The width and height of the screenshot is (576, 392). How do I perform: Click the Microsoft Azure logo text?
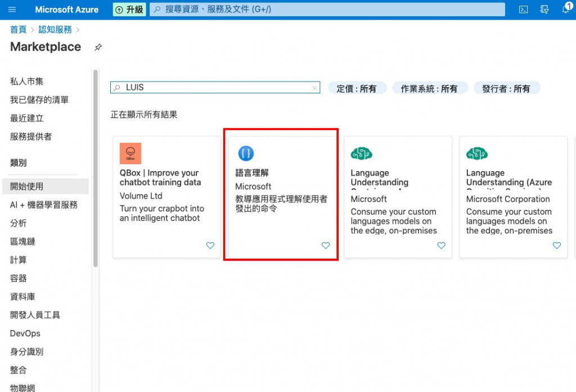(x=67, y=10)
